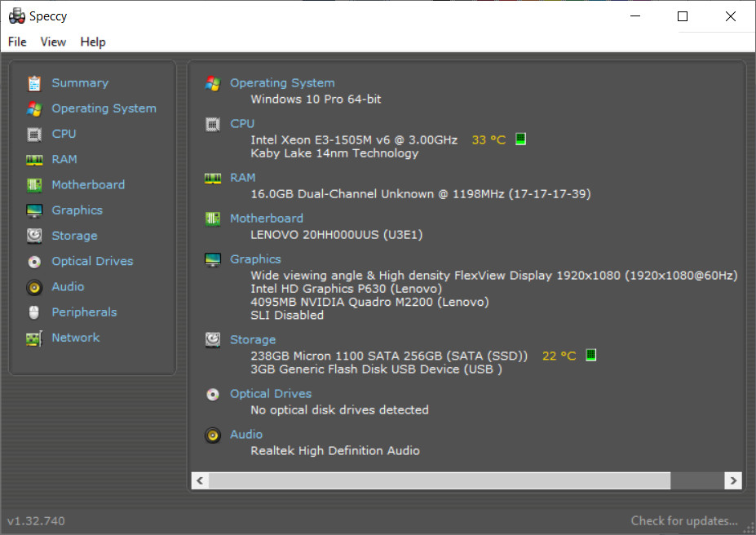Select Audio in the sidebar
Viewport: 756px width, 535px height.
(x=68, y=287)
